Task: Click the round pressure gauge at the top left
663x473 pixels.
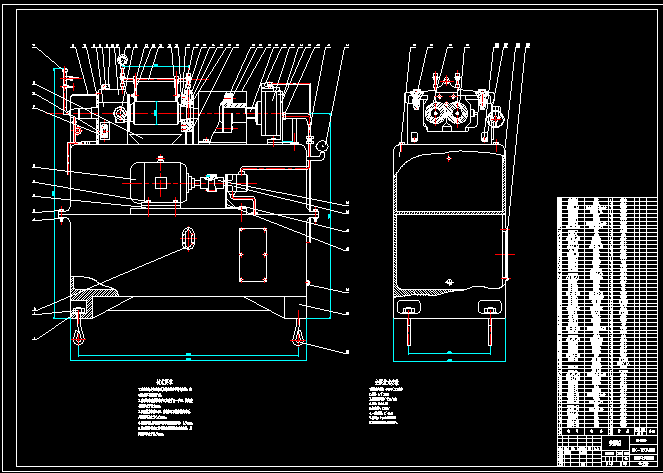Action: point(123,60)
